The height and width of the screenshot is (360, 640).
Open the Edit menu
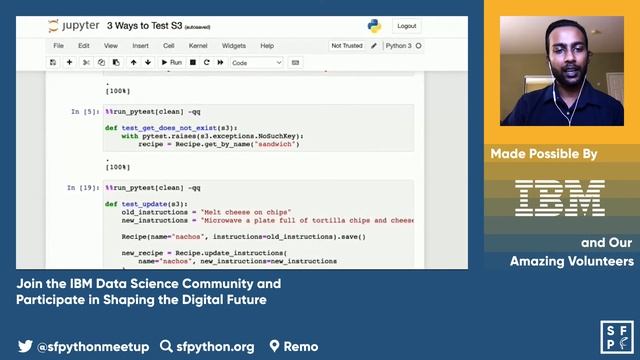click(84, 46)
